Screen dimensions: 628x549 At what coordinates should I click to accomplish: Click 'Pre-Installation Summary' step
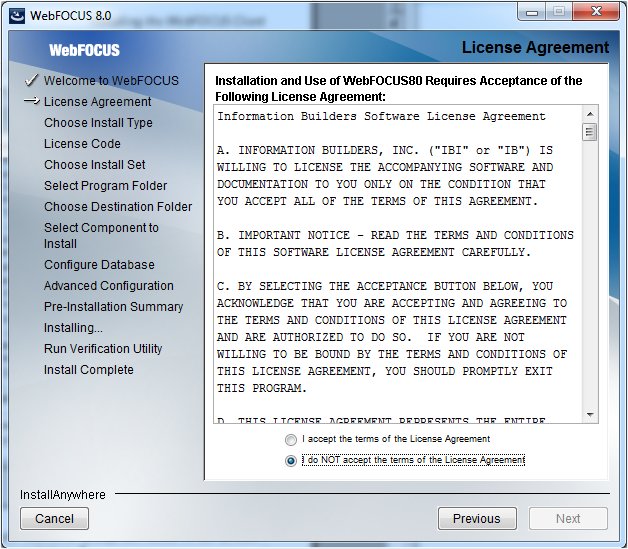coord(114,307)
